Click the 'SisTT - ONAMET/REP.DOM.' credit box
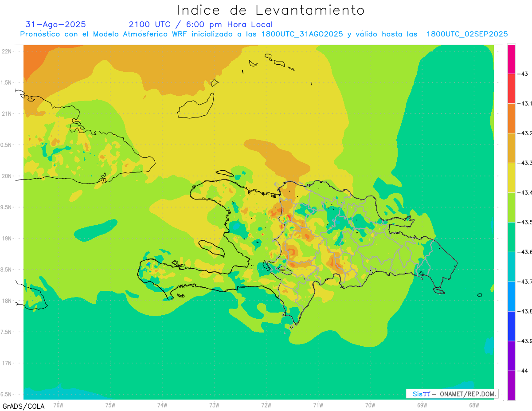The height and width of the screenshot is (411, 532). click(x=452, y=394)
